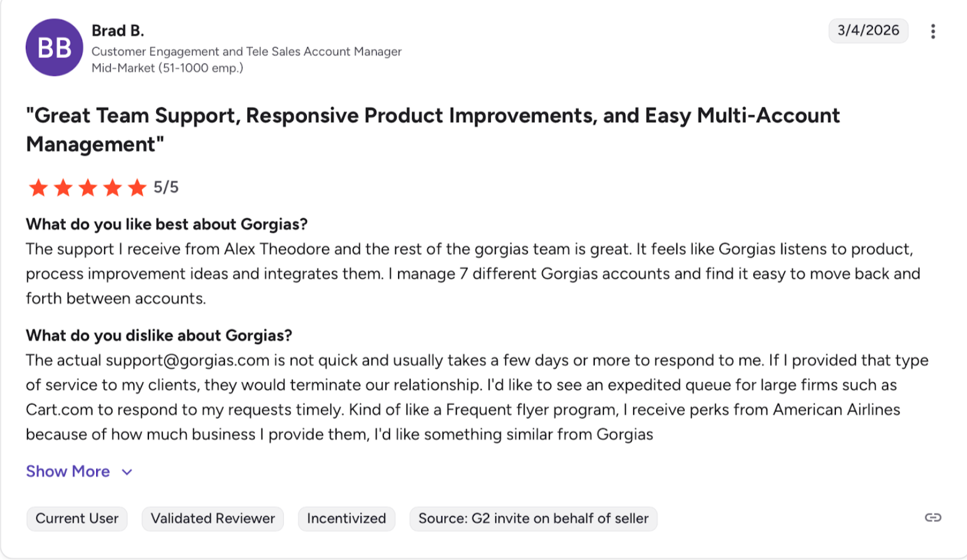Click the Validated Reviewer tag
Viewport: 967px width, 560px height.
(213, 518)
